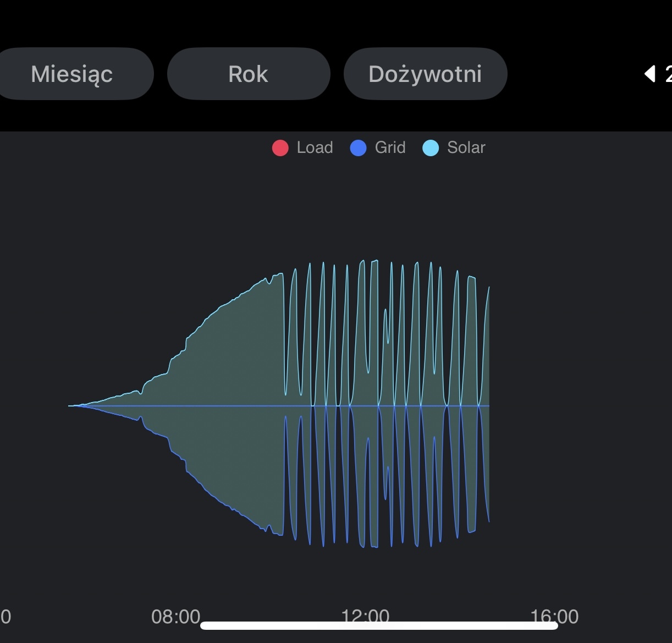672x643 pixels.
Task: Toggle the dark blue Grid legend dot
Action: [358, 148]
